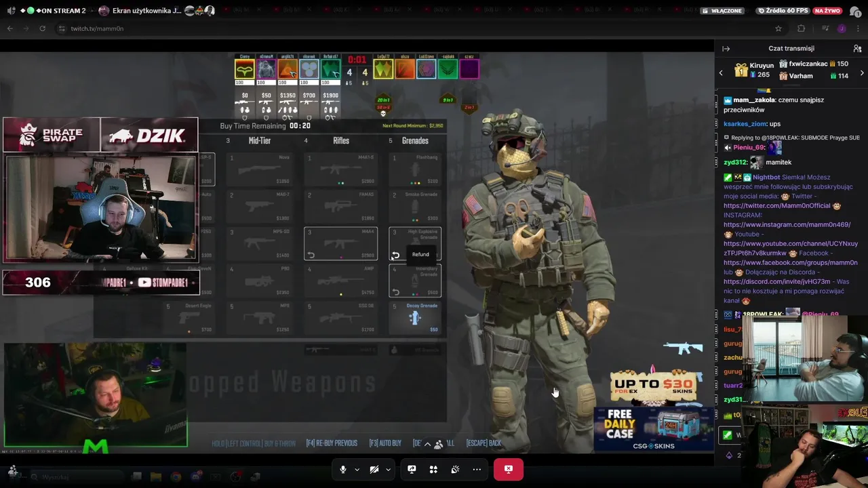Image resolution: width=868 pixels, height=488 pixels.
Task: Open the microphone options chevron
Action: pos(357,470)
